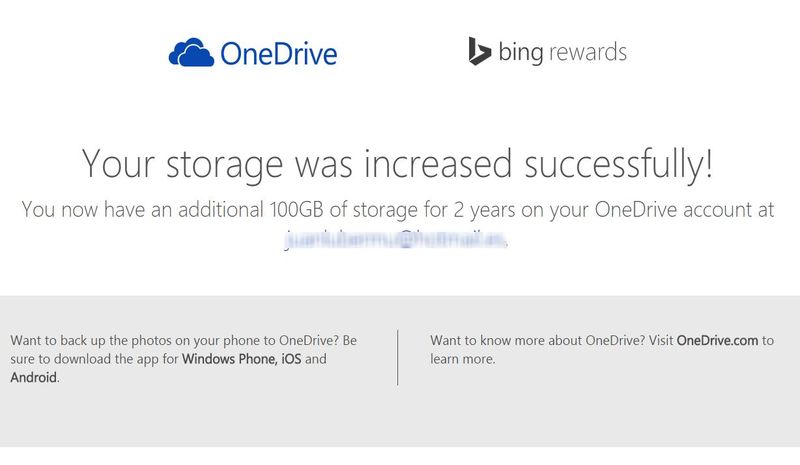
Task: Click the OneDrive wordmark text in header
Action: pos(278,53)
